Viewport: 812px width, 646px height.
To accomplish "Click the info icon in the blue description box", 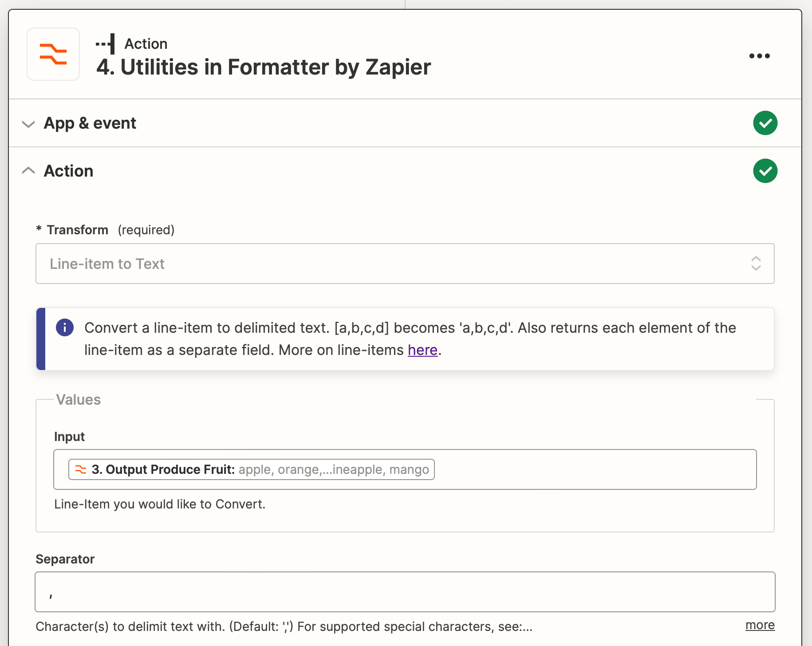I will [64, 327].
